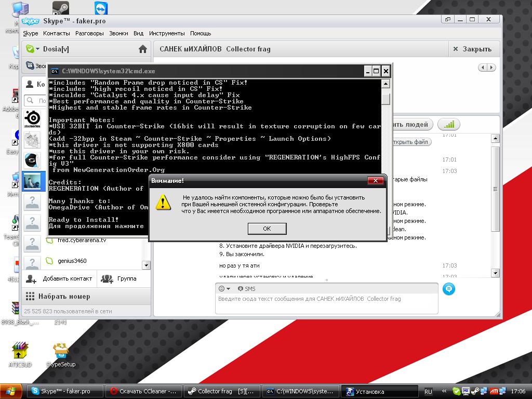Open Набрать номер dial pad
Image resolution: width=532 pixels, height=399 pixels.
pyautogui.click(x=87, y=297)
